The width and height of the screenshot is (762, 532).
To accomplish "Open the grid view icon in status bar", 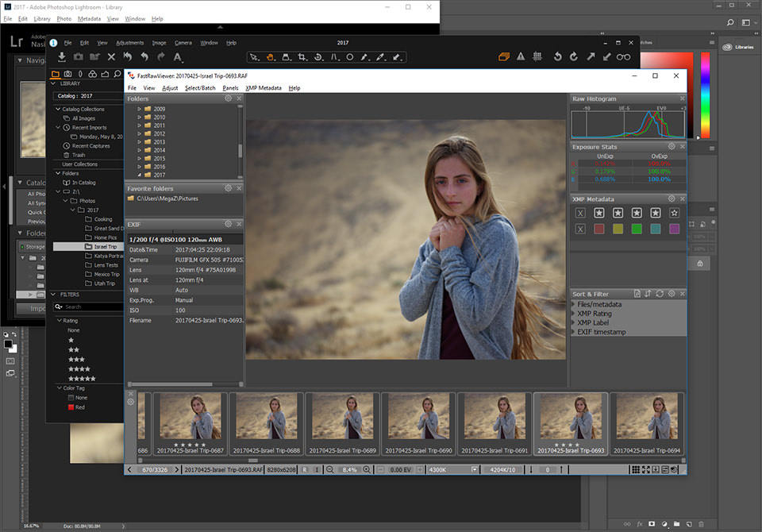I will click(x=635, y=470).
